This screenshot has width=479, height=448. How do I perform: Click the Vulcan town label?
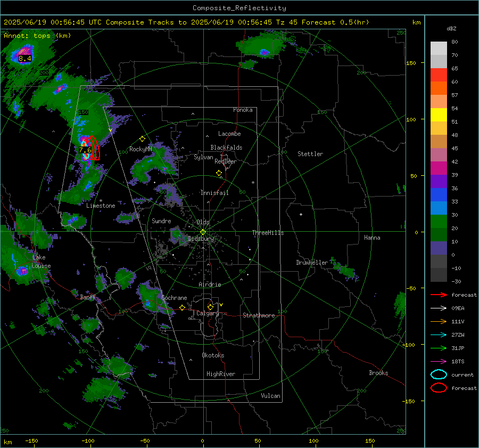tap(270, 396)
